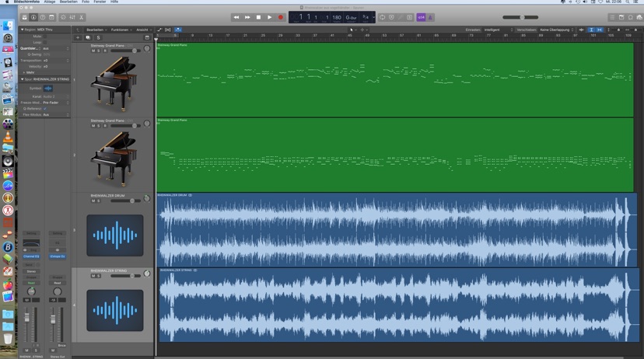Open the Quantisieren dropdown
This screenshot has height=359, width=644.
click(x=55, y=48)
